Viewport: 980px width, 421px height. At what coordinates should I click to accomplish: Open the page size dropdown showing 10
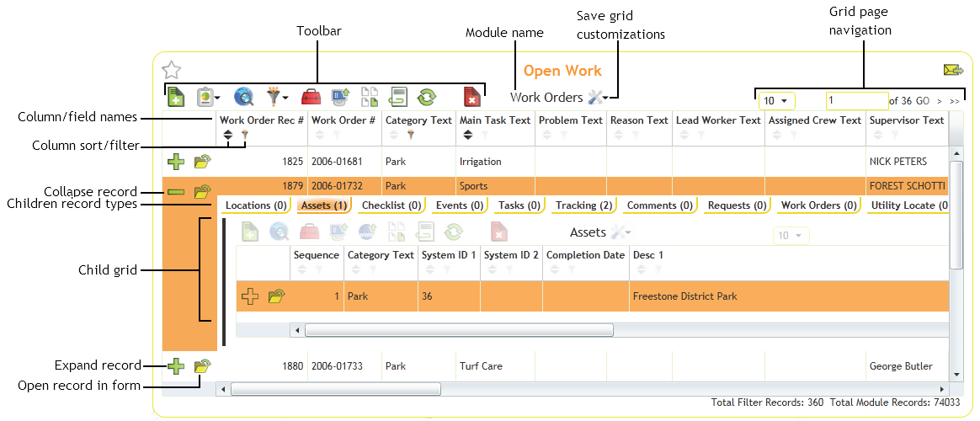775,101
